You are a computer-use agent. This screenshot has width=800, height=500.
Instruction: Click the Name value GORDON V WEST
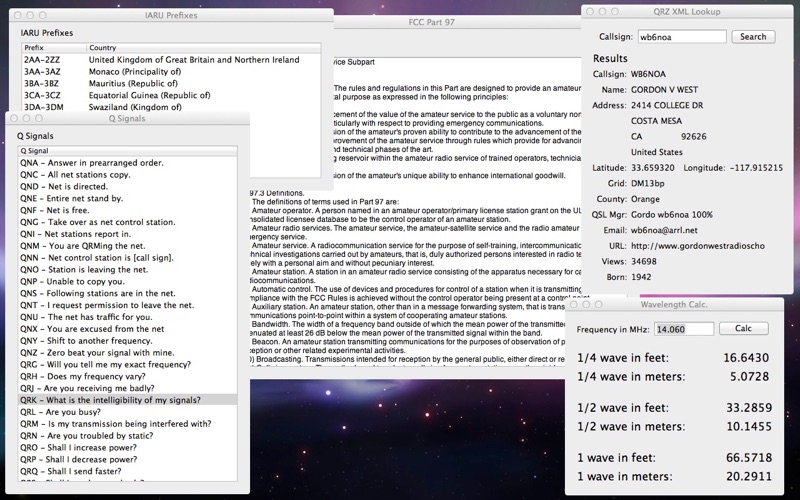[x=664, y=89]
